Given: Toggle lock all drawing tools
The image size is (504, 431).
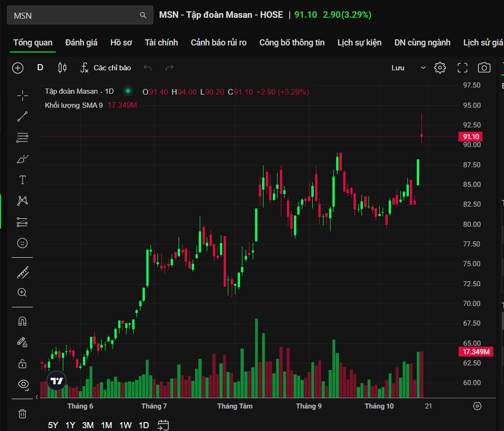Looking at the screenshot, I should click(23, 363).
